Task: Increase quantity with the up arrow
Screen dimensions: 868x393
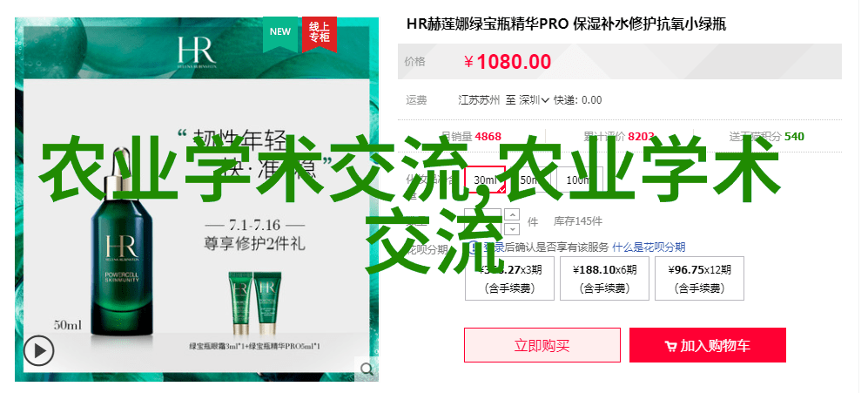Action: coord(513,214)
